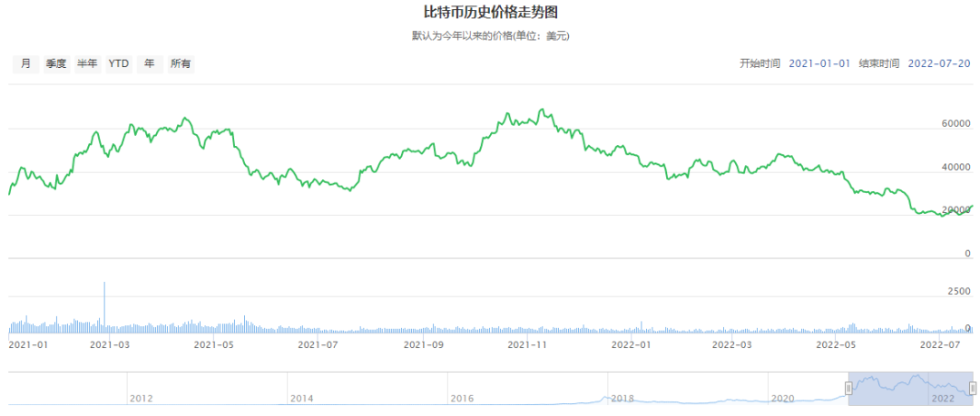Click the 2022-03 x-axis label
This screenshot has width=980, height=416.
coord(731,344)
